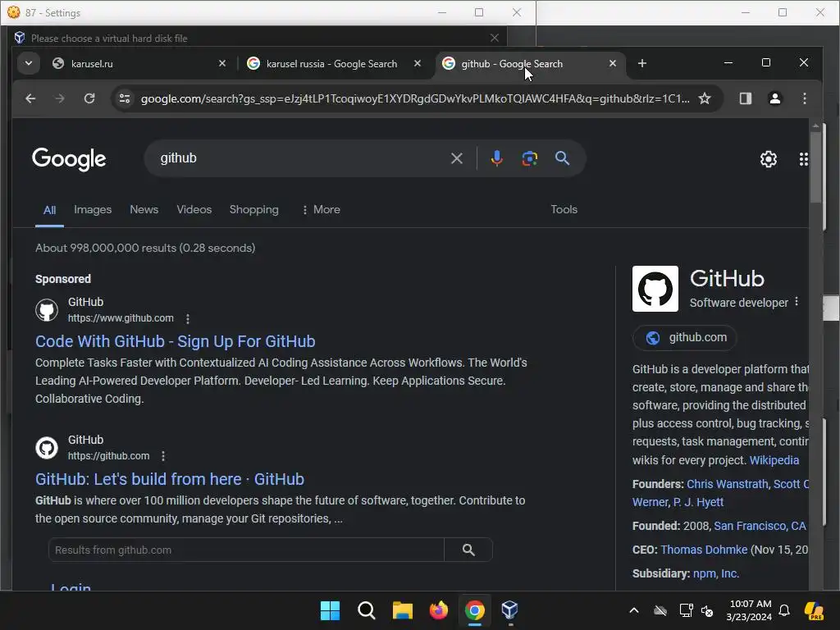Switch to Shopping results
The height and width of the screenshot is (630, 840).
[x=254, y=209]
